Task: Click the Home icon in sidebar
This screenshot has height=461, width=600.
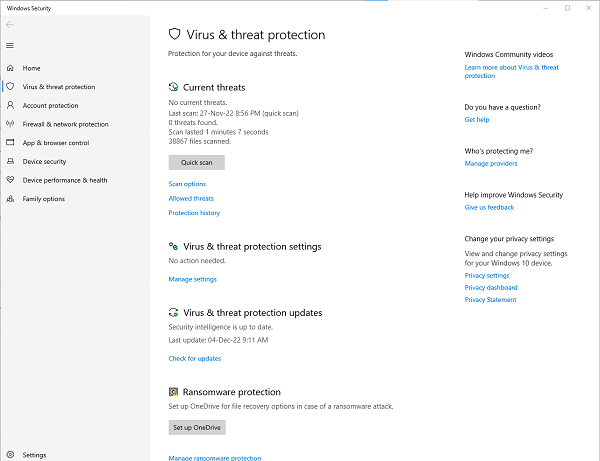Action: pos(11,68)
